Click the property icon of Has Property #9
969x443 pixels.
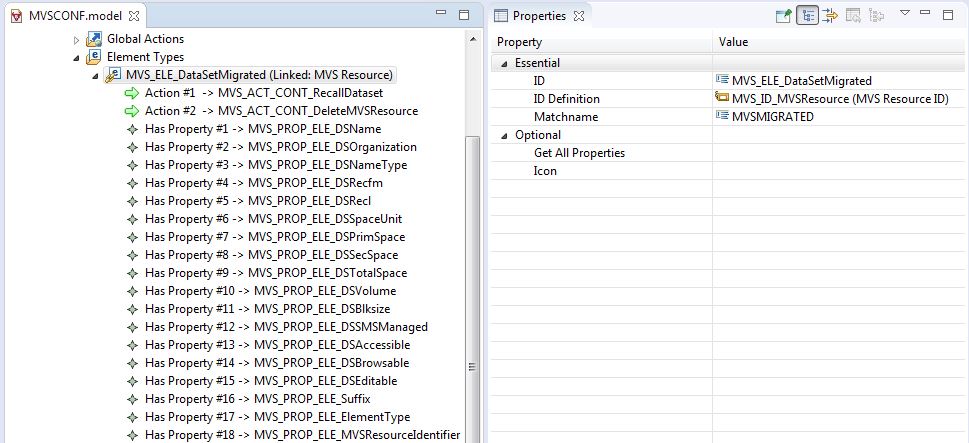pos(132,272)
